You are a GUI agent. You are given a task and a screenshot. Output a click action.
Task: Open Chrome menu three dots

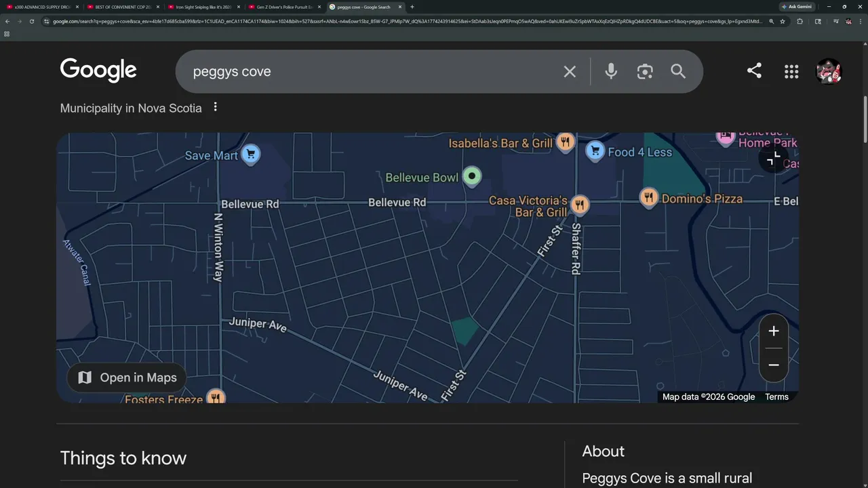click(x=860, y=21)
